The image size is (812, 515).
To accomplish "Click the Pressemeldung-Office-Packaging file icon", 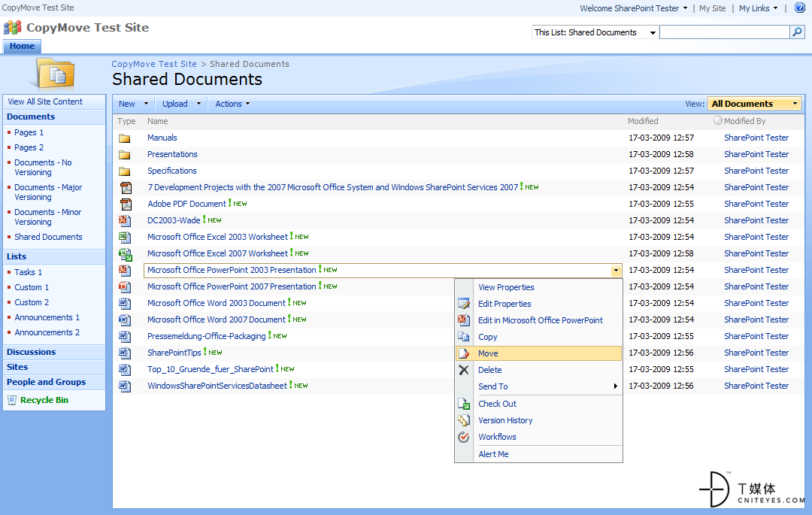I will (x=124, y=336).
